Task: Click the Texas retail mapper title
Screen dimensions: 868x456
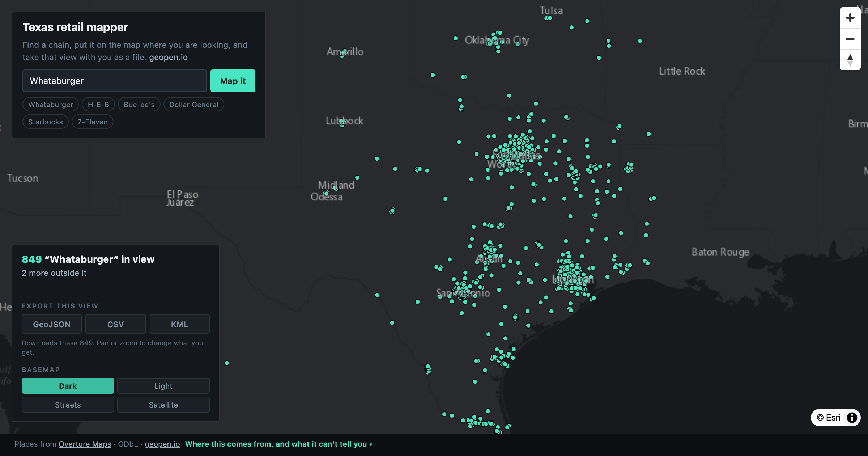Action: (x=75, y=27)
